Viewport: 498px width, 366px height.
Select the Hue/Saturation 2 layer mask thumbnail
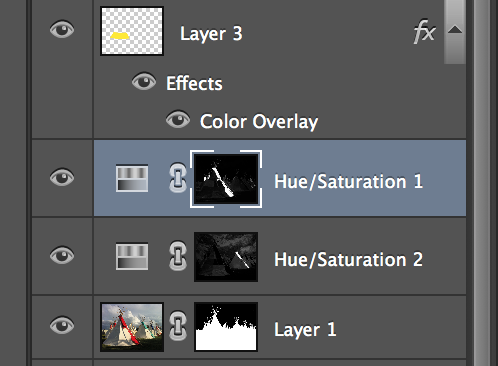pyautogui.click(x=226, y=257)
